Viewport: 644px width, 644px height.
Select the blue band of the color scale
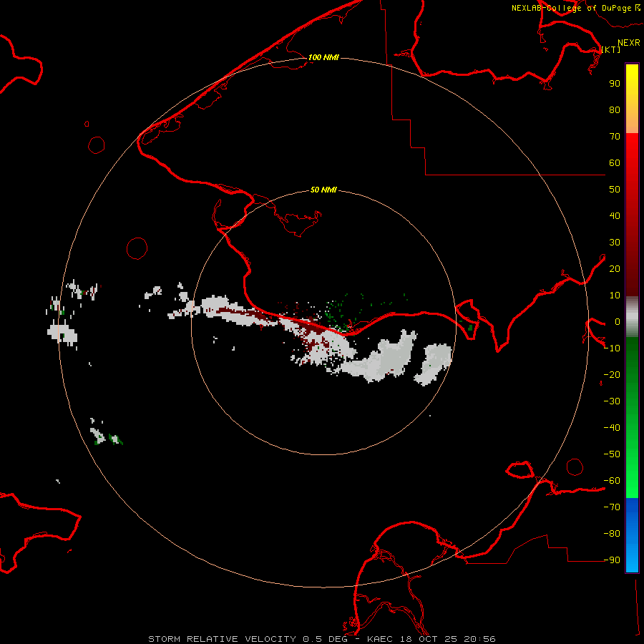click(632, 535)
